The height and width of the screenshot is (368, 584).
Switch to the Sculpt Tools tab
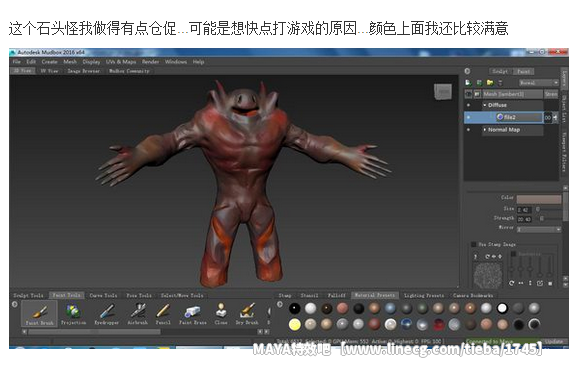(28, 295)
